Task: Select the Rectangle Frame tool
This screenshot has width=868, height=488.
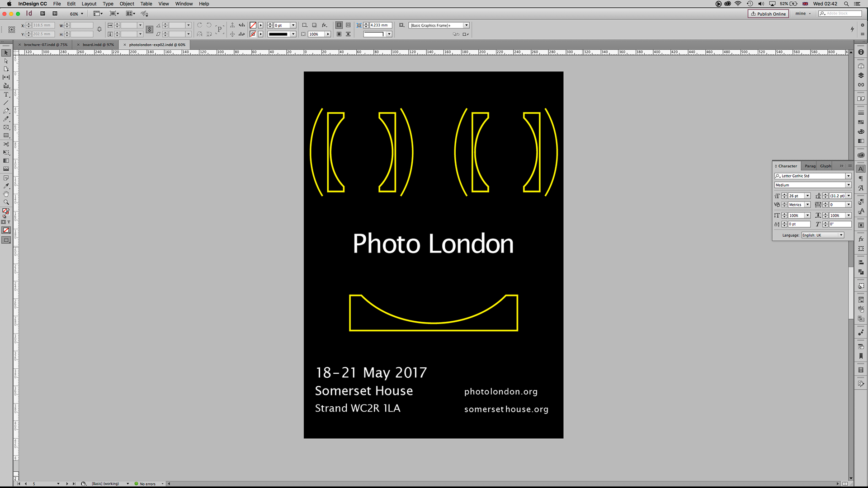Action: pyautogui.click(x=6, y=127)
